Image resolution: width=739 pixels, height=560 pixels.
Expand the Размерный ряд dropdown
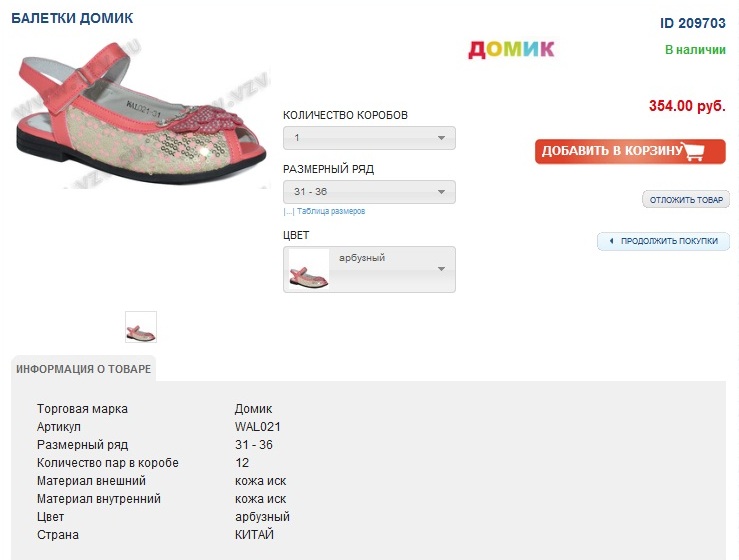pyautogui.click(x=369, y=192)
